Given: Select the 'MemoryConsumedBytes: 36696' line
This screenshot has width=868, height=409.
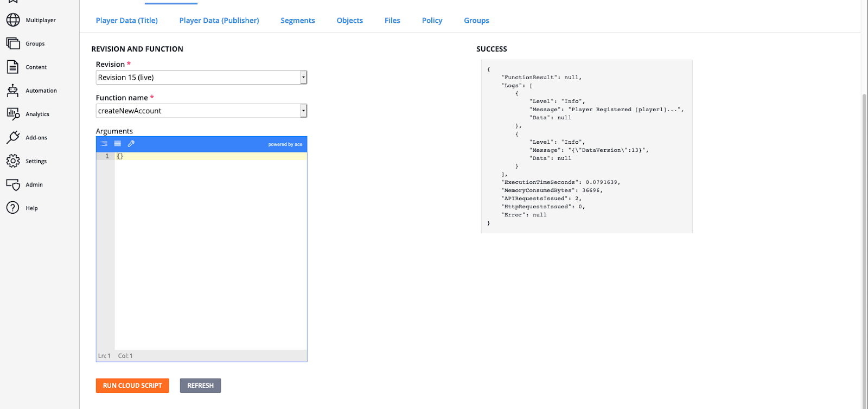Looking at the screenshot, I should pyautogui.click(x=552, y=190).
